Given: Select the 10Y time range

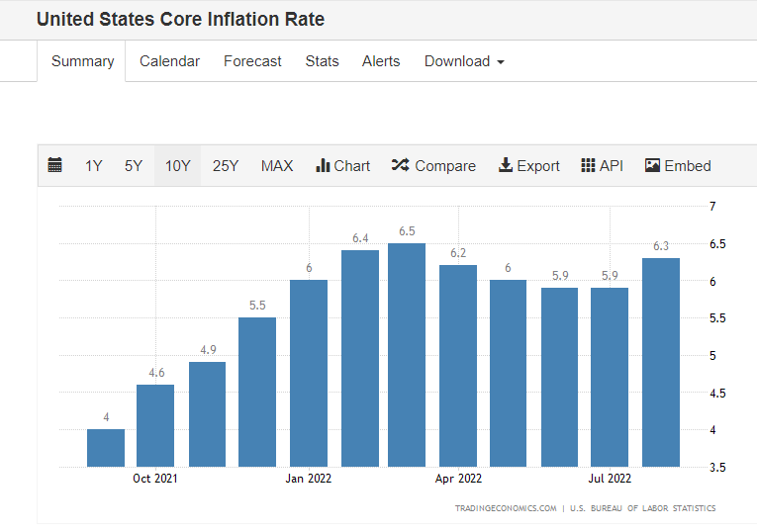Looking at the screenshot, I should tap(178, 166).
